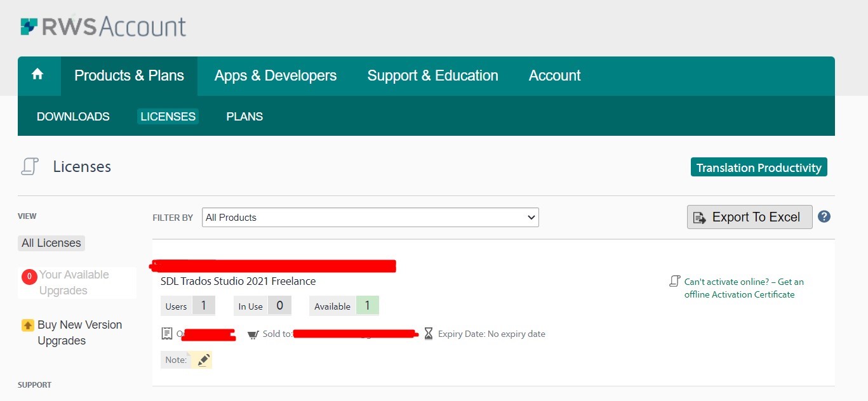This screenshot has height=401, width=868.
Task: Open Can't activate online offline certificate link
Action: [744, 288]
